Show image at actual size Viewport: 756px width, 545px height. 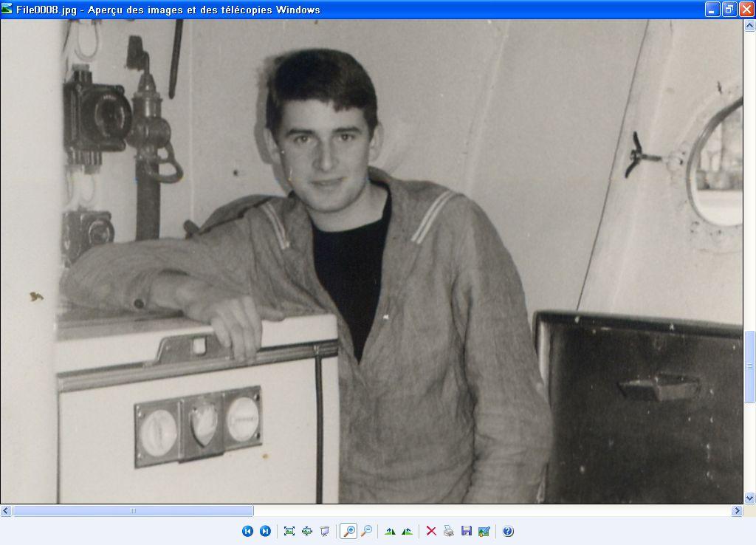coord(306,531)
